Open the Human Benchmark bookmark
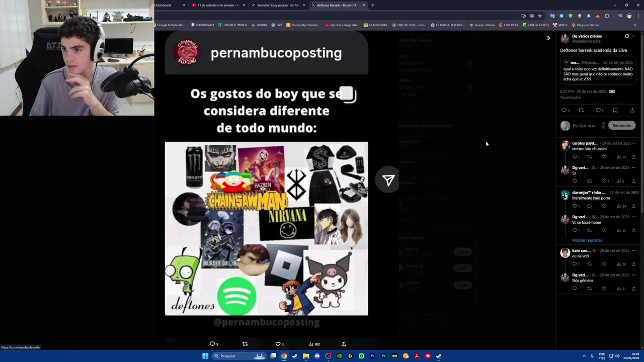The image size is (644, 362). 302,25
